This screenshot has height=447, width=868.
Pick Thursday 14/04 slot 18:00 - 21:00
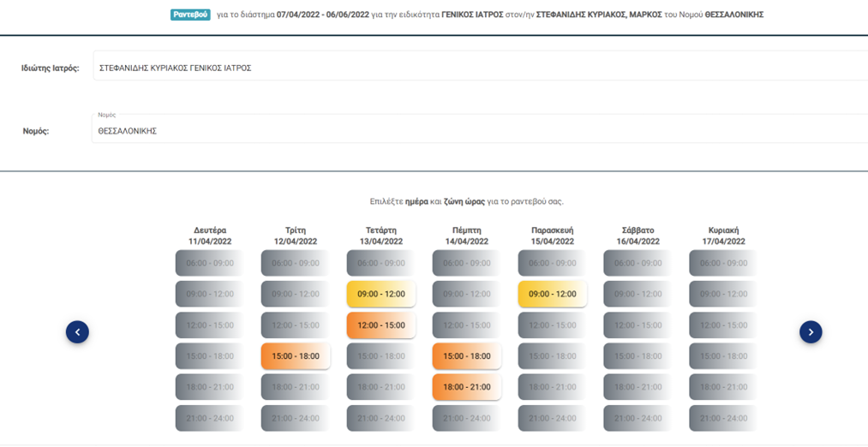[x=467, y=387]
